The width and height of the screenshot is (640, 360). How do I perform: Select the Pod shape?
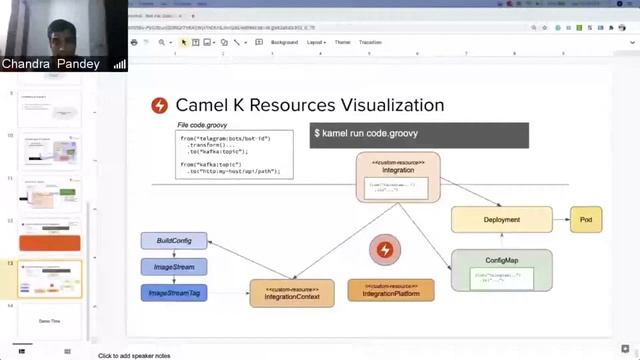point(586,220)
